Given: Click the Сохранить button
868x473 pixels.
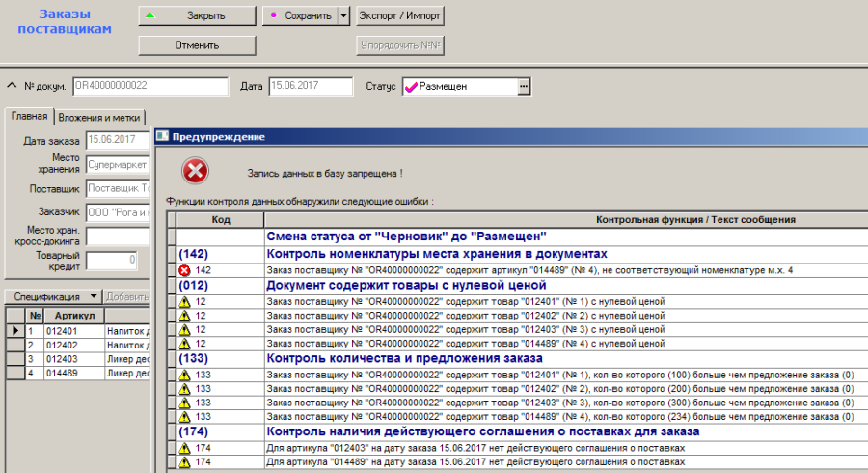Looking at the screenshot, I should pos(300,15).
